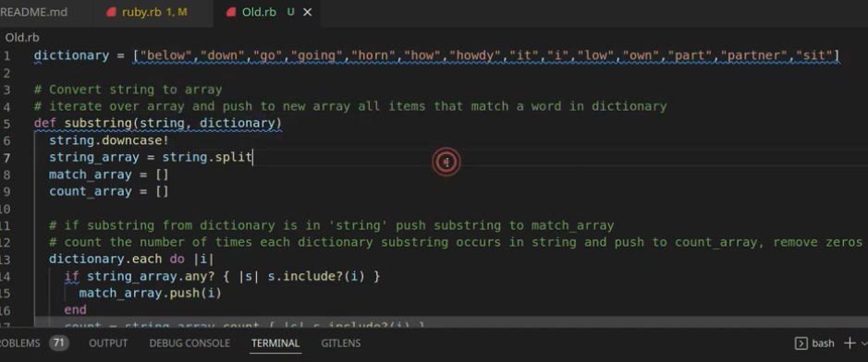
Task: Select the TERMINAL panel tab
Action: [x=275, y=344]
